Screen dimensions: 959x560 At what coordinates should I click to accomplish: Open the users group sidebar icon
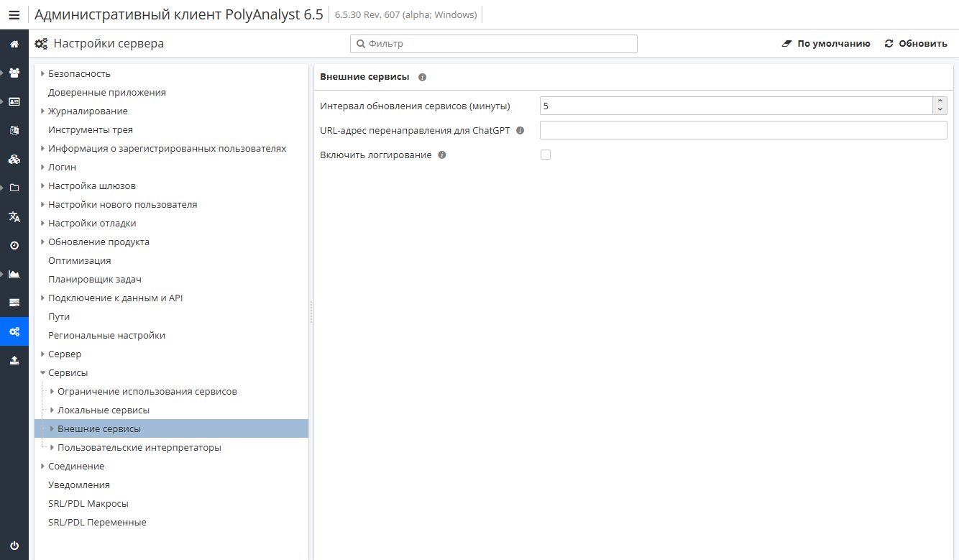pos(14,73)
